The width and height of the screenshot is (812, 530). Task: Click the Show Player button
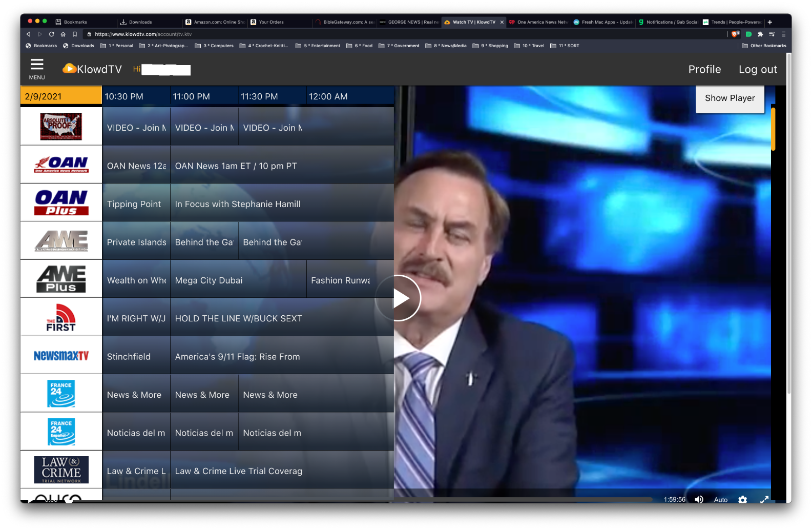coord(730,98)
